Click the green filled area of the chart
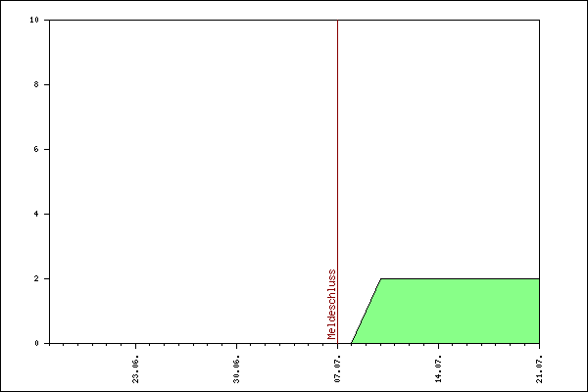The image size is (588, 392). [461, 312]
